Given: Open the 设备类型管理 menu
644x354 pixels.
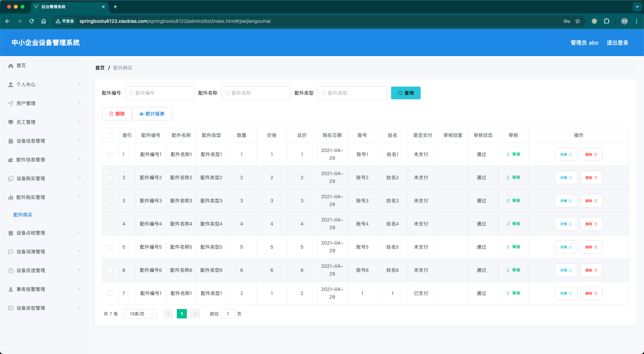Looking at the screenshot, I should [44, 308].
